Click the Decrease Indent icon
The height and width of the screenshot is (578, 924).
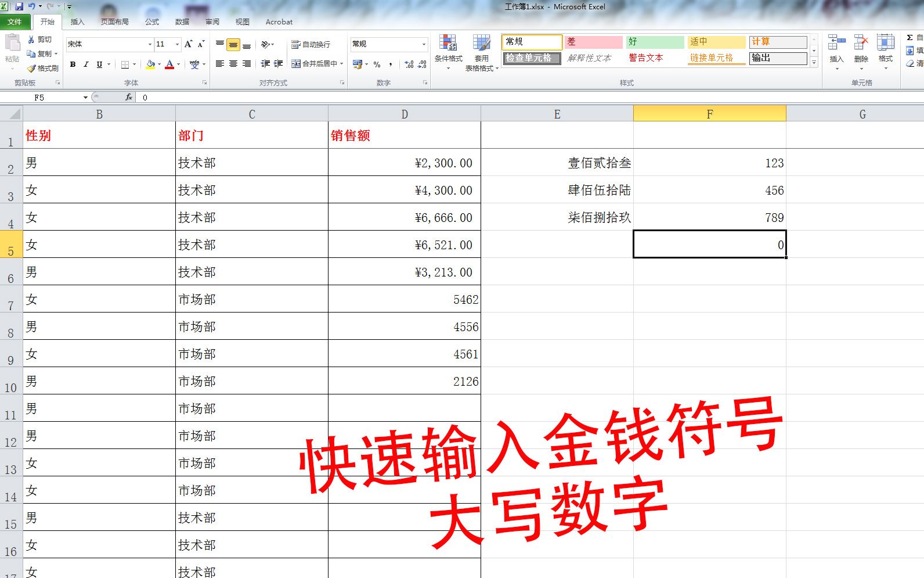coord(265,64)
